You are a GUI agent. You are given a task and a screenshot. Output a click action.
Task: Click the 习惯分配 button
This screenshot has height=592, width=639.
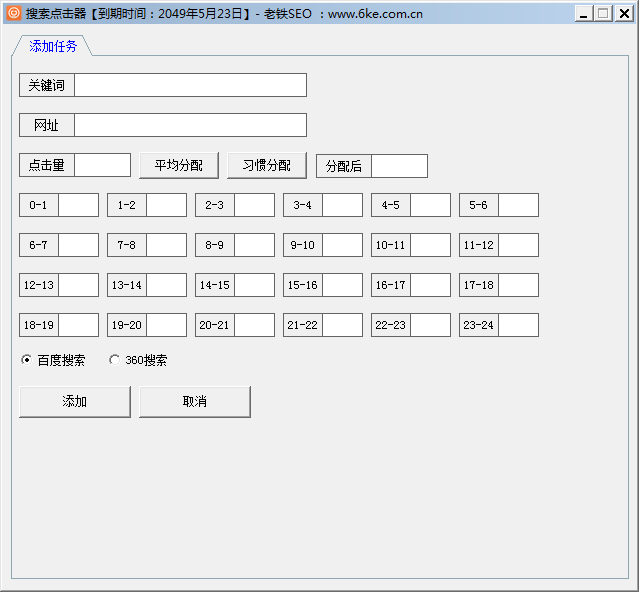tap(267, 165)
